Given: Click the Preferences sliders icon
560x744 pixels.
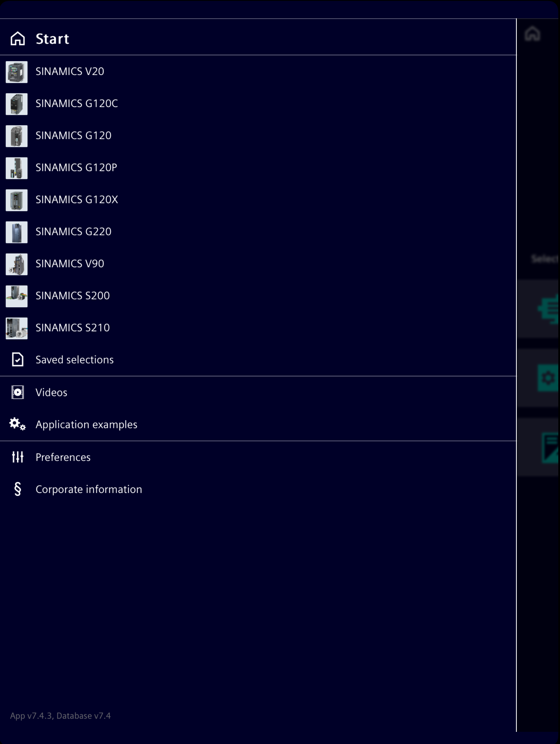Looking at the screenshot, I should 17,457.
